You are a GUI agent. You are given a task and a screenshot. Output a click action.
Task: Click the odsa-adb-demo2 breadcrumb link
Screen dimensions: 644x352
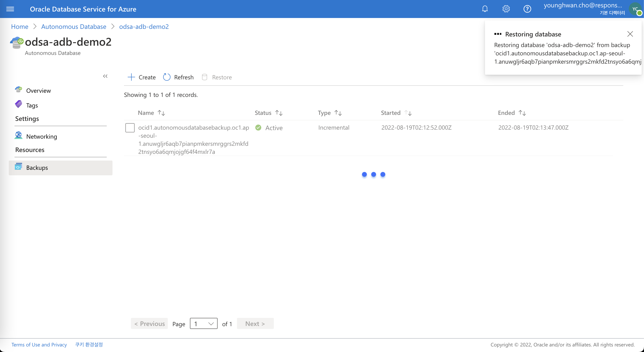[144, 27]
